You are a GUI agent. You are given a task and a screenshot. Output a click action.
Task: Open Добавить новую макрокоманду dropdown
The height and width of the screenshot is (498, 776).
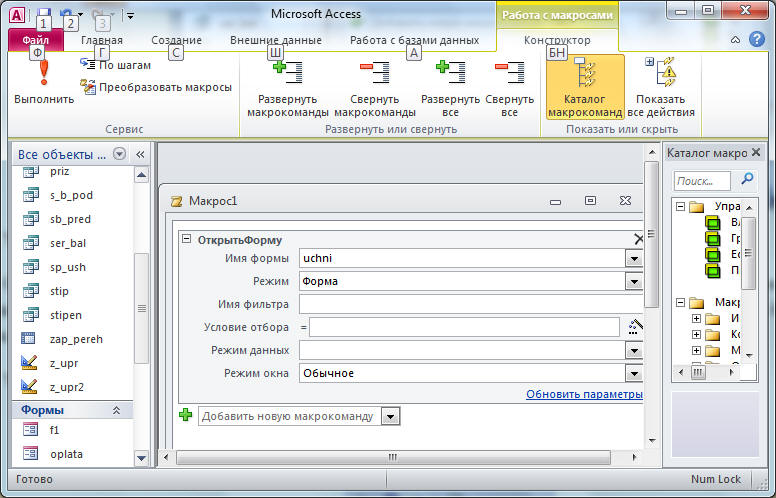[x=390, y=416]
